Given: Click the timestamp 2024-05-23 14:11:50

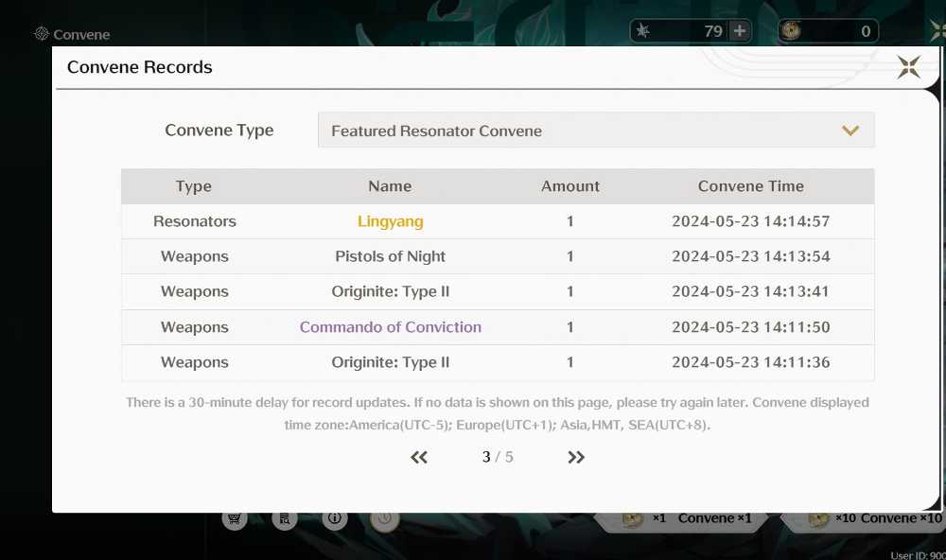Looking at the screenshot, I should pos(751,327).
